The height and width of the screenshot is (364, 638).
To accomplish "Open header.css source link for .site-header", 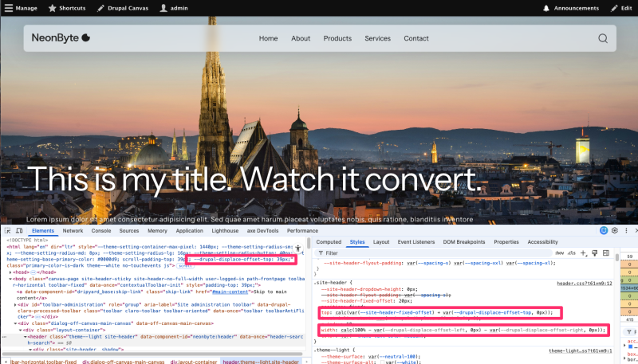I will tap(585, 284).
